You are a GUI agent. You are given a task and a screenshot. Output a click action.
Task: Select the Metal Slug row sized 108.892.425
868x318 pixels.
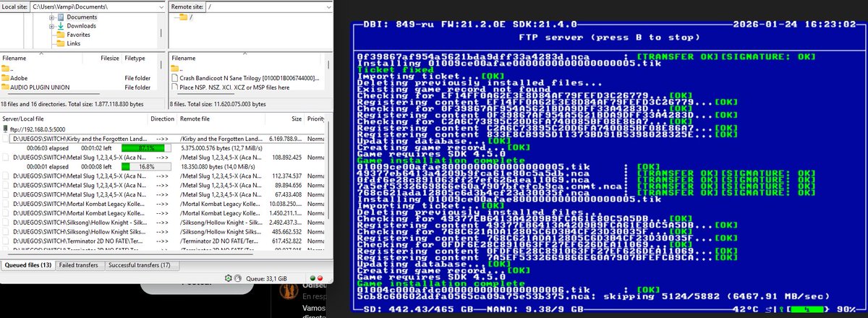pos(163,156)
